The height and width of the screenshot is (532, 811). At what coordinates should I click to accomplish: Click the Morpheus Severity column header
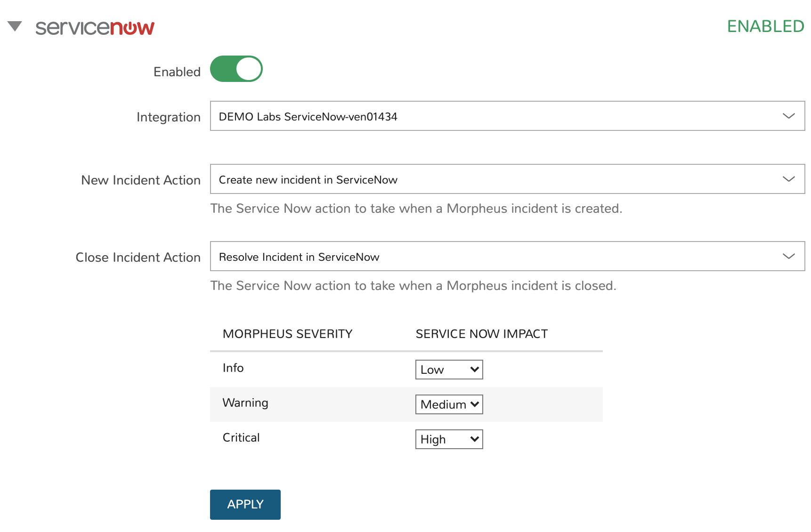click(287, 334)
